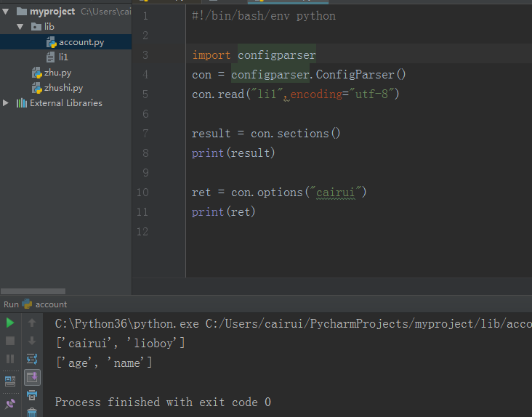Collapse the myproject root folder
Screen dimensions: 532x417
(6, 12)
